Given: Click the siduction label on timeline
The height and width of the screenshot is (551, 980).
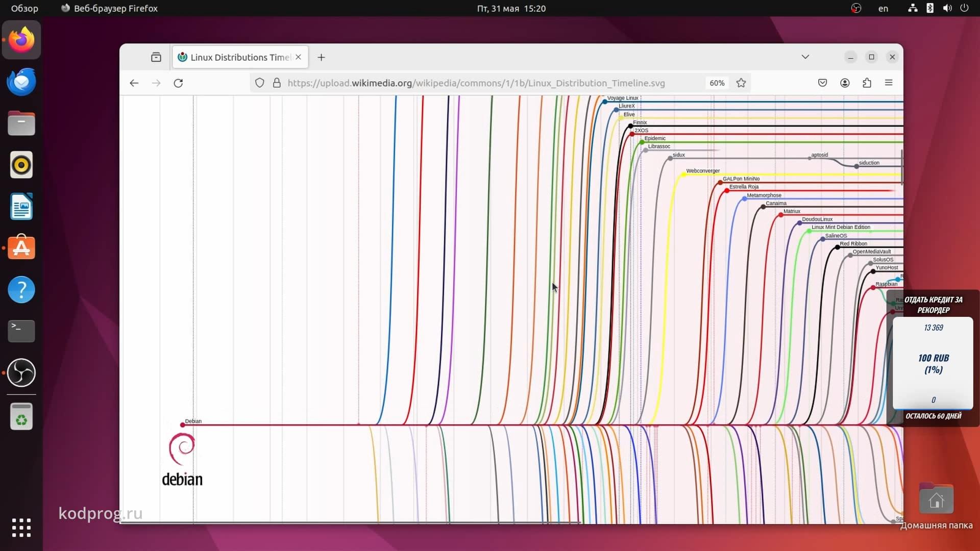Looking at the screenshot, I should 869,163.
